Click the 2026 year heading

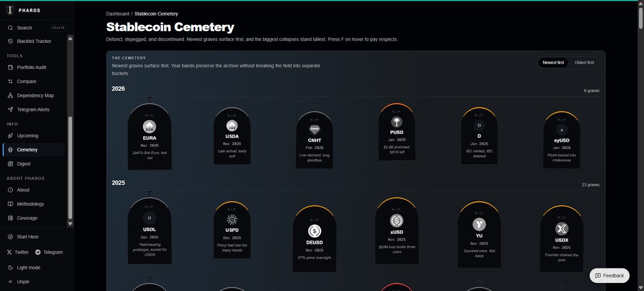(x=118, y=88)
